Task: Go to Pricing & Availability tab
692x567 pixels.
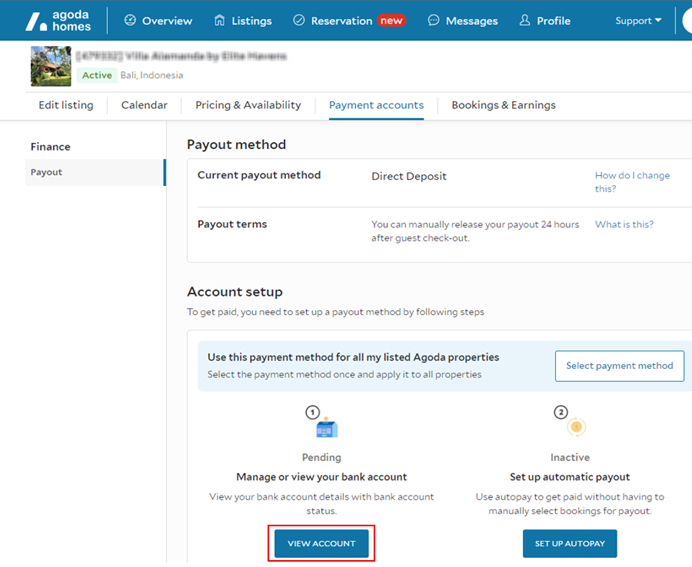Action: (x=248, y=105)
